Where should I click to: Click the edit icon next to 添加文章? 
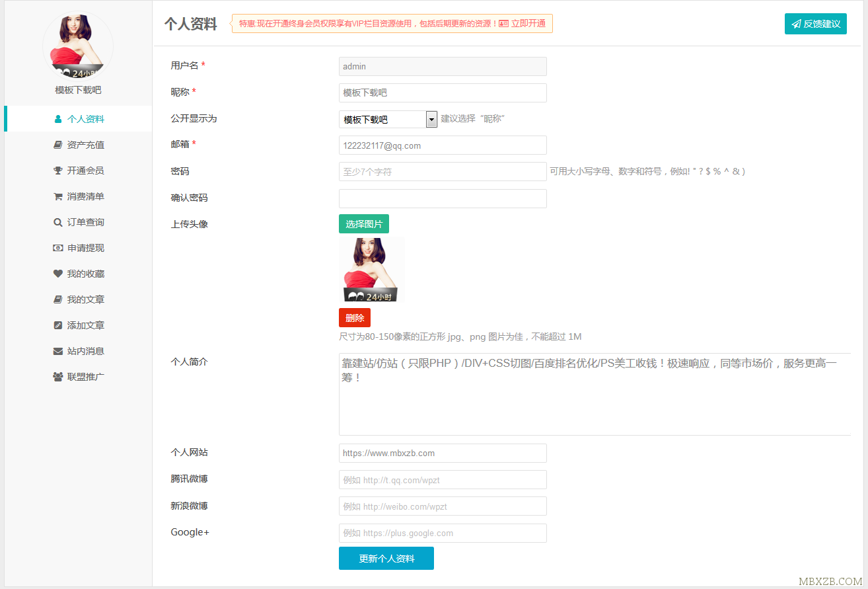coord(58,325)
